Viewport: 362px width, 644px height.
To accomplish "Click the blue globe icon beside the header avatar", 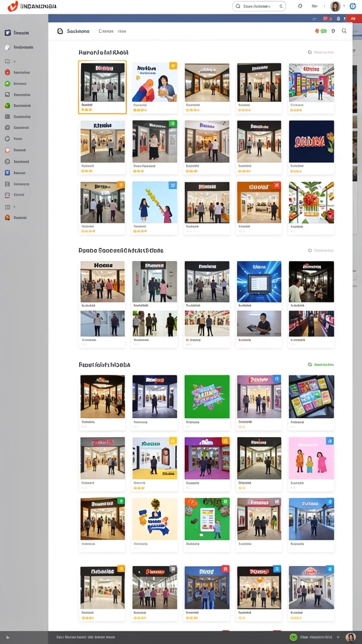I will pos(353,6).
